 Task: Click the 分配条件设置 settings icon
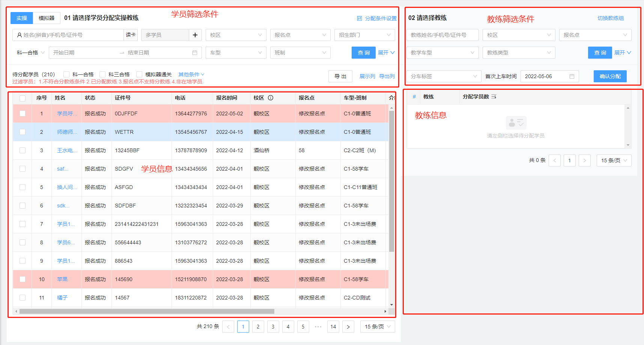click(360, 18)
